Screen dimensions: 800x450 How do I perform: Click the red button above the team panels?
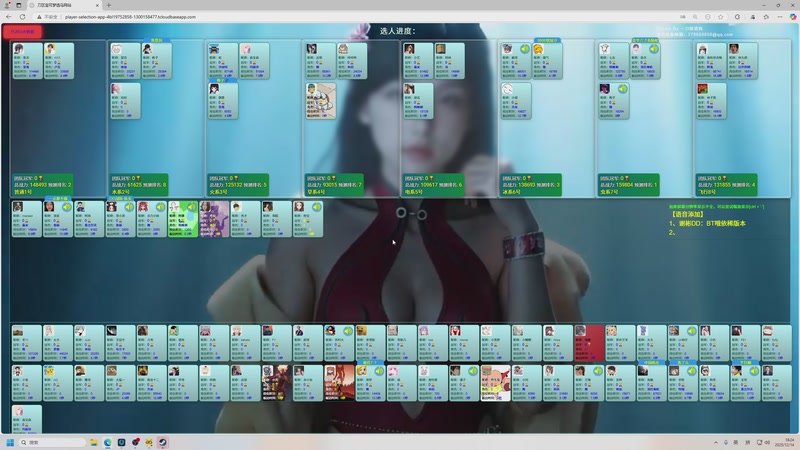tap(22, 32)
